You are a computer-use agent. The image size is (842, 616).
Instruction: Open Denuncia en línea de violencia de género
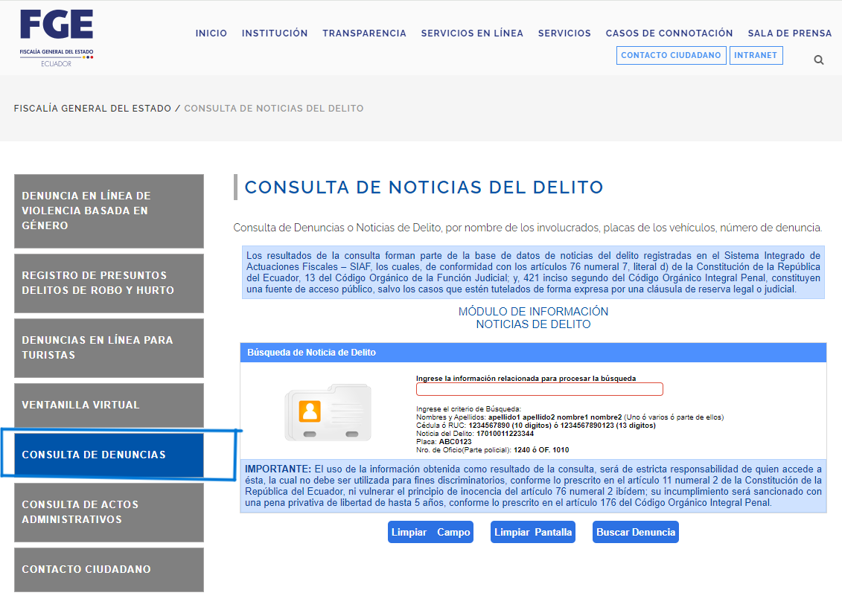pos(109,211)
